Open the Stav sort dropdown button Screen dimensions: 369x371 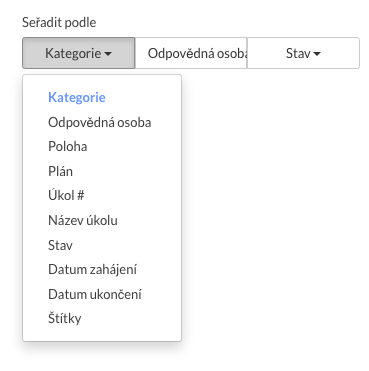click(x=303, y=53)
